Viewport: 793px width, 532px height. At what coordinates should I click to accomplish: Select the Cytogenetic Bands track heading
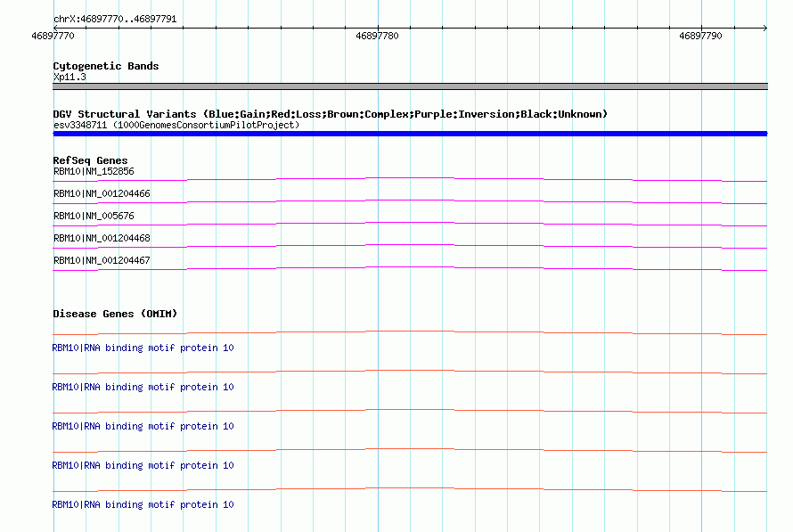(106, 66)
